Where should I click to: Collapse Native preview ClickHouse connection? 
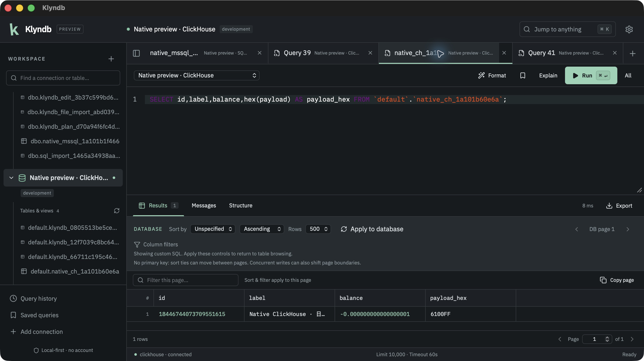point(11,178)
